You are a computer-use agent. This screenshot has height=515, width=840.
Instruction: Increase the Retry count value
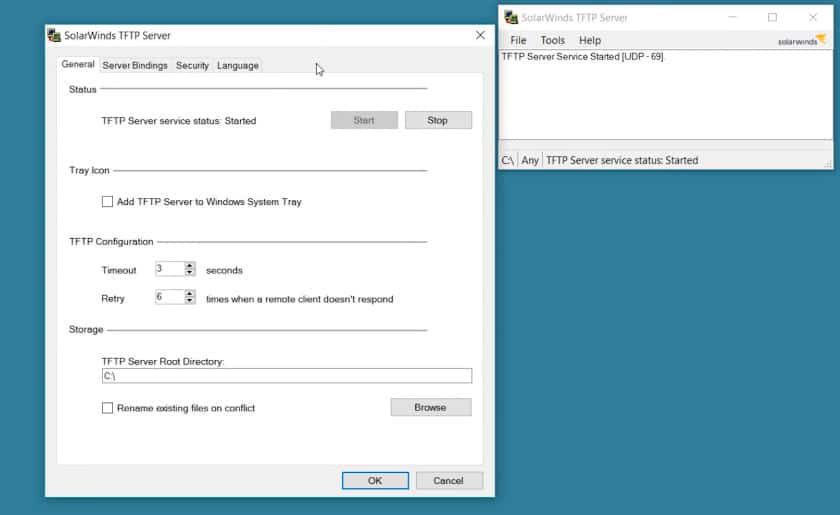coord(189,294)
